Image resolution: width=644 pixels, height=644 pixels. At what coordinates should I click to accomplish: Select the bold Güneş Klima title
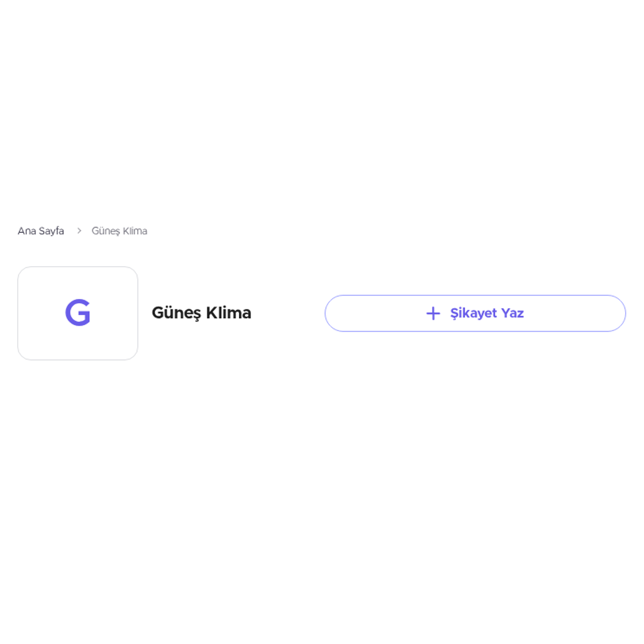(x=201, y=313)
